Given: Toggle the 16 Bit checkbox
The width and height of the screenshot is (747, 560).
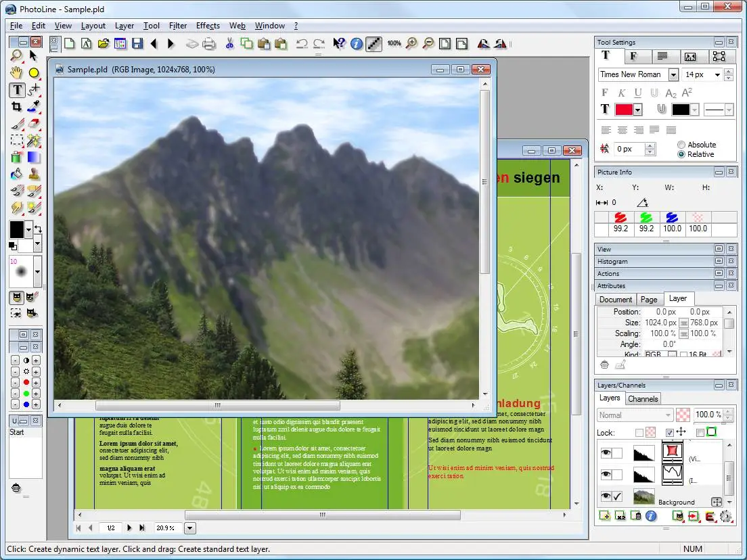Looking at the screenshot, I should (x=683, y=355).
